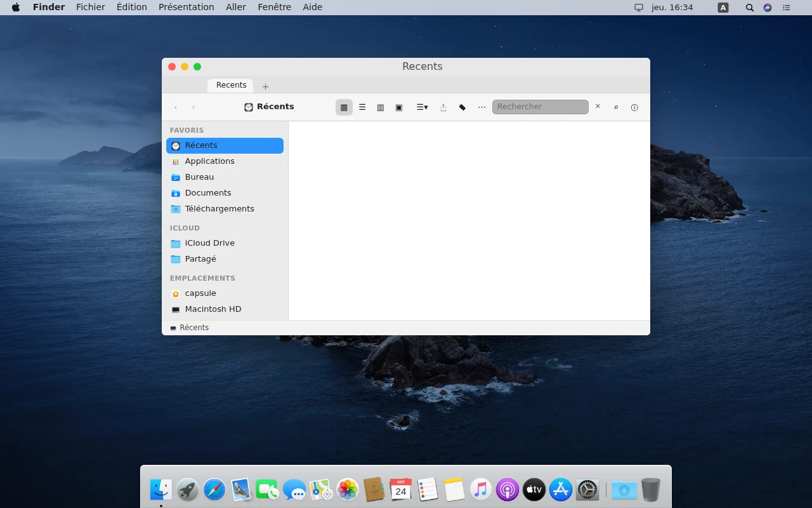Open the Fichier menu
The width and height of the screenshot is (812, 508).
(91, 7)
